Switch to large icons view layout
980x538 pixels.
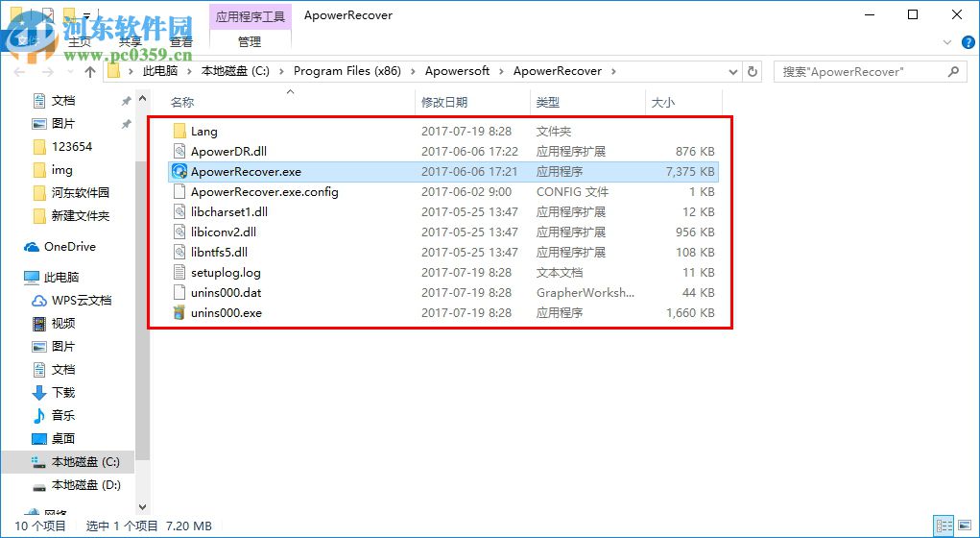click(x=965, y=526)
